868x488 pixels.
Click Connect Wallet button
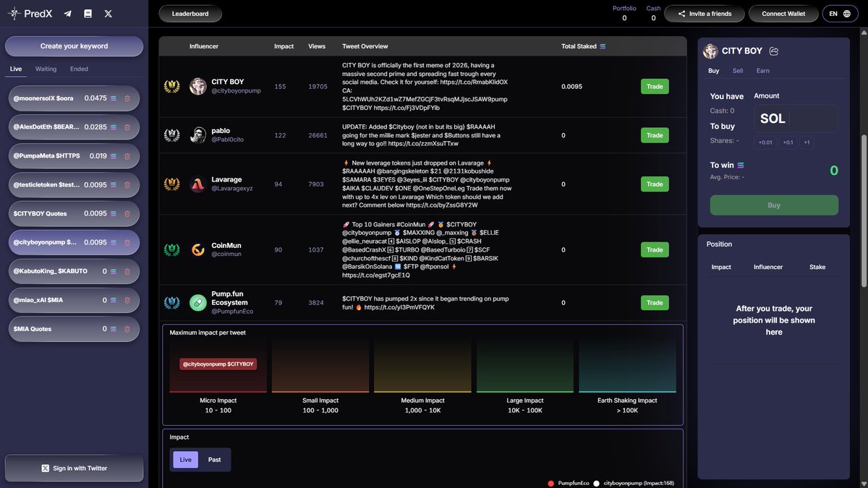pos(784,14)
